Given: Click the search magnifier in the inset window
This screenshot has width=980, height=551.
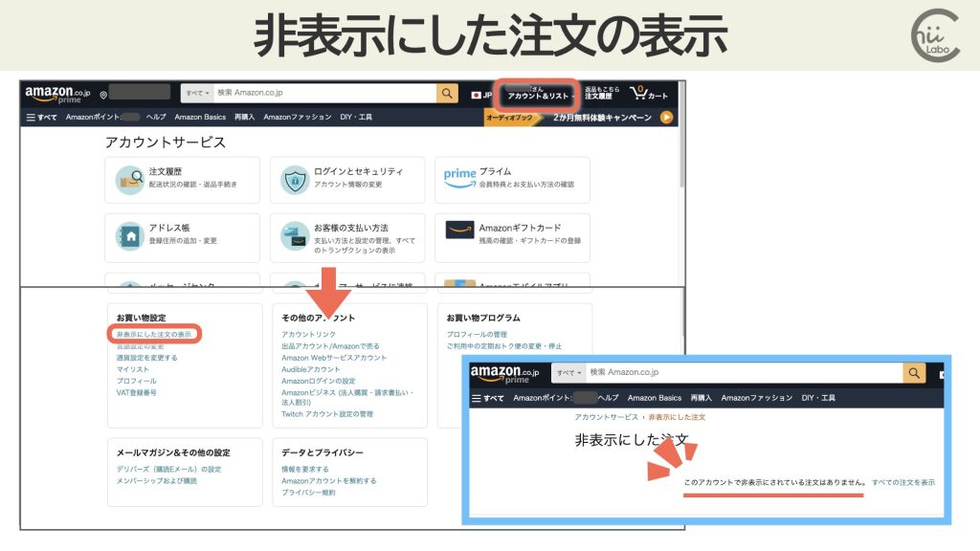Looking at the screenshot, I should tap(914, 373).
